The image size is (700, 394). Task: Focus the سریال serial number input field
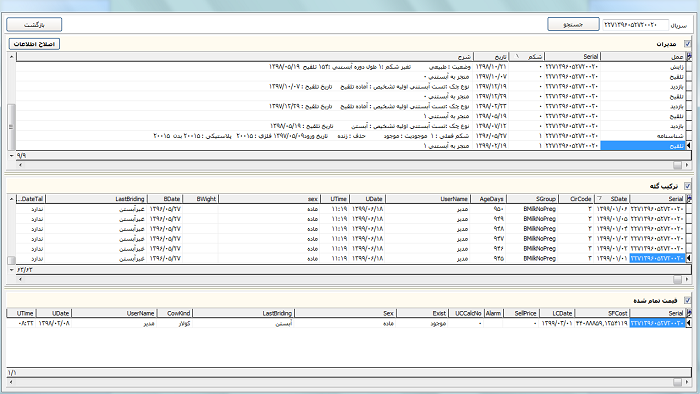coord(636,25)
